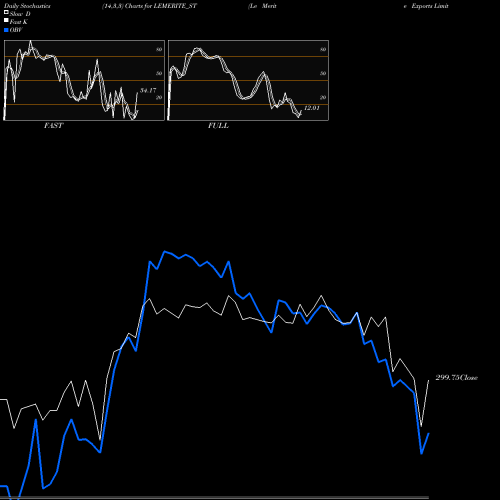Click the 50 level label in FAST chart
Screen dimensions: 500x500
point(159,73)
